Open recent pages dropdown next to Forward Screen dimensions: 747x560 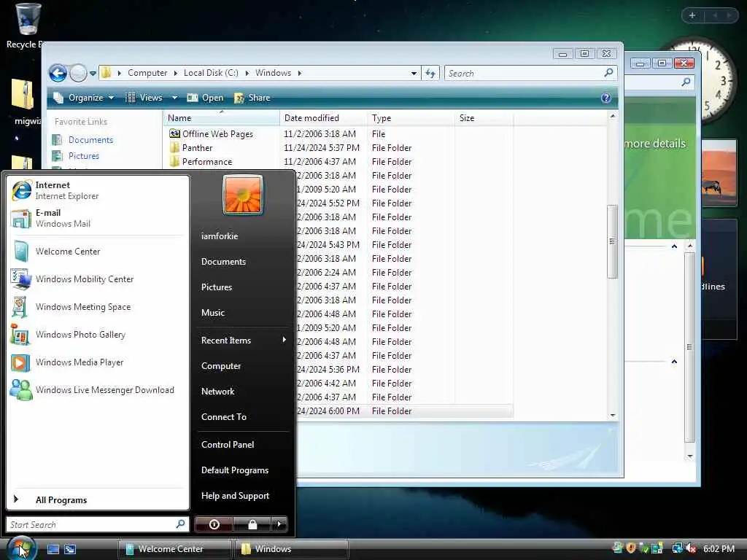coord(93,74)
